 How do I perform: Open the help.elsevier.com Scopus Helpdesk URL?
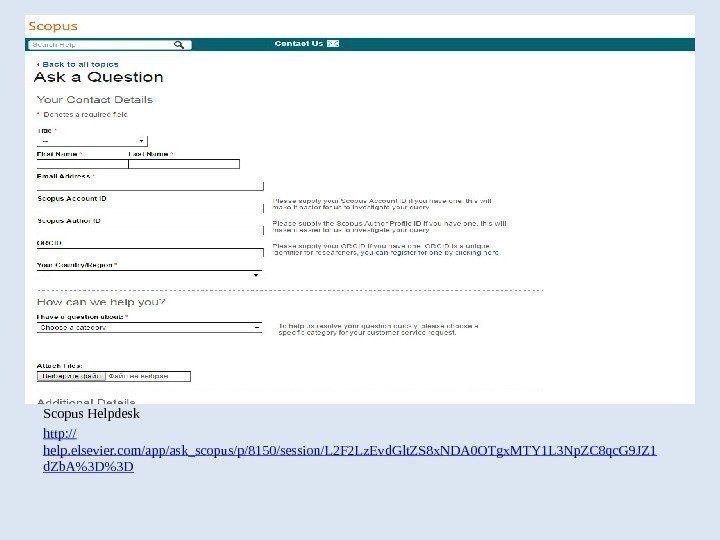(x=349, y=450)
